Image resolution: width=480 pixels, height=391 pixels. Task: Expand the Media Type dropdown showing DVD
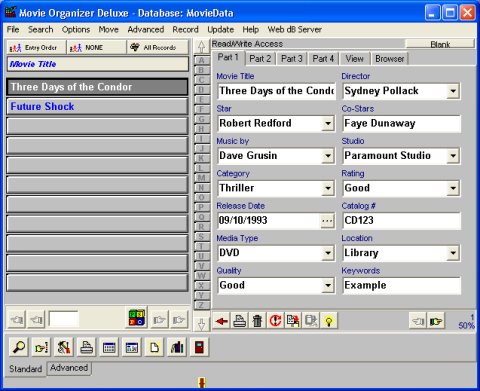(x=328, y=253)
